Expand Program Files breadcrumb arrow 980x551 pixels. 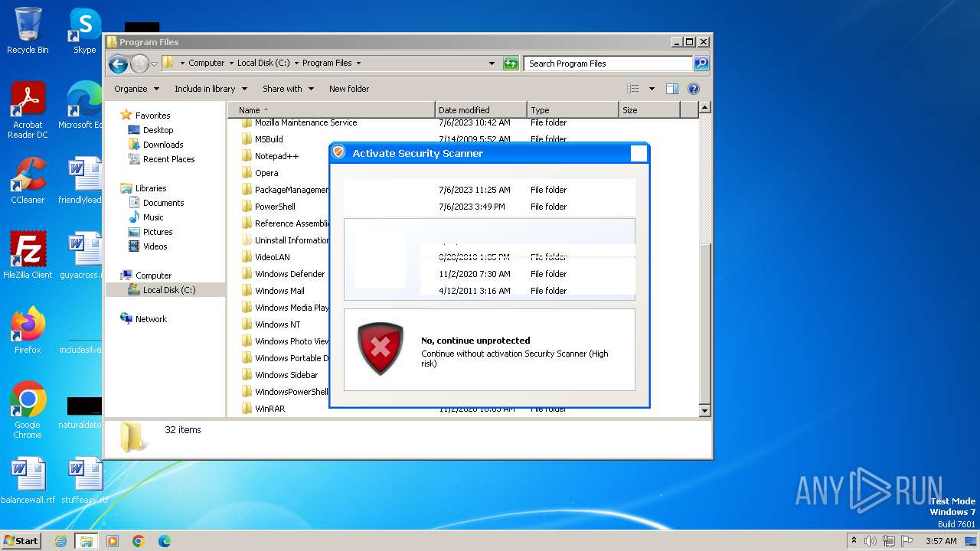[x=358, y=64]
